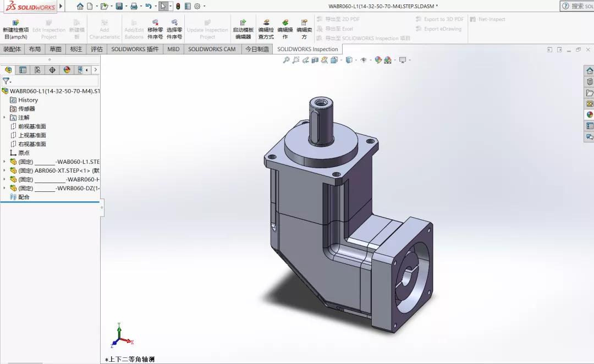Viewport: 594px width, 364px height.
Task: Toggle View Orientation in Heads-Up toolbar
Action: point(333,60)
